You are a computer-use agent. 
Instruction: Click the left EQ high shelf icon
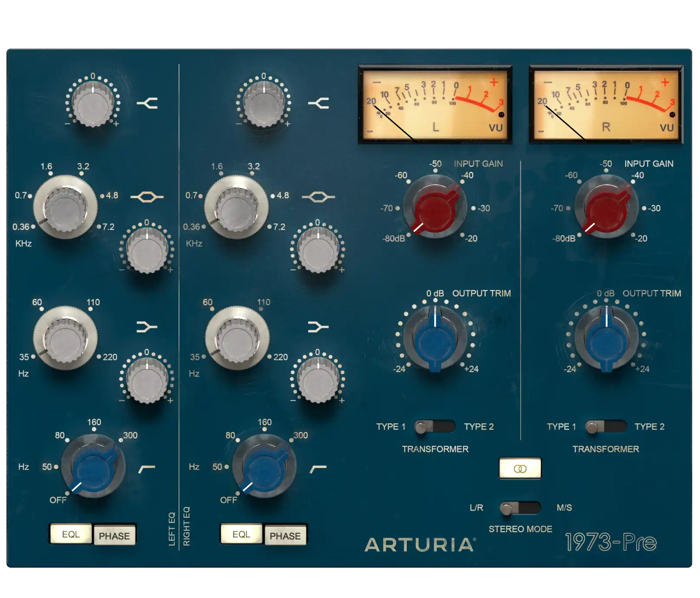(147, 103)
